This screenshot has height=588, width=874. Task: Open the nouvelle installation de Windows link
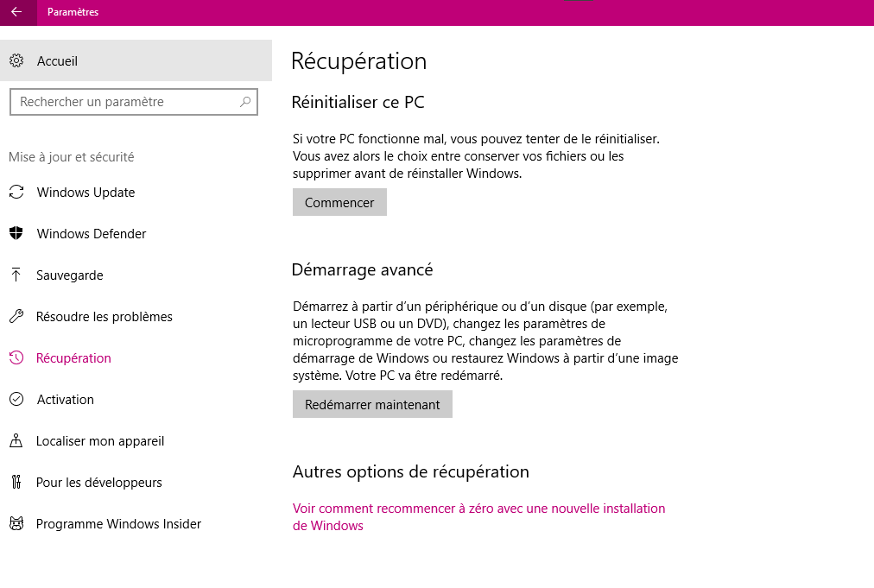coord(478,516)
